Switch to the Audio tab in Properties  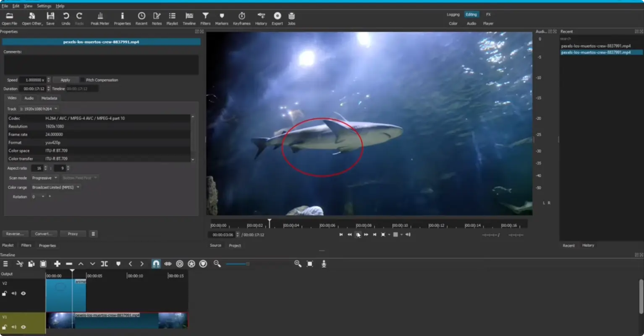click(29, 98)
